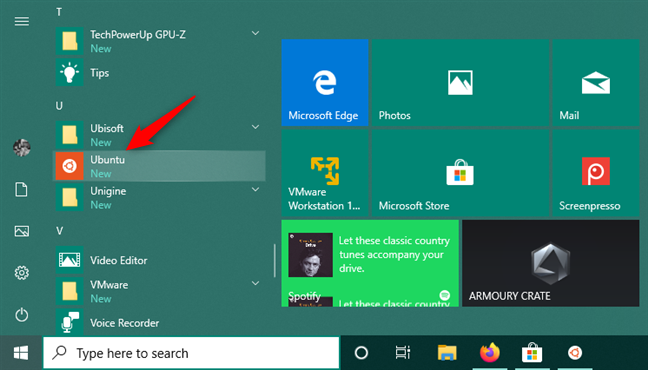Open Pictures from the Start sidebar
Image resolution: width=648 pixels, height=370 pixels.
[x=21, y=231]
